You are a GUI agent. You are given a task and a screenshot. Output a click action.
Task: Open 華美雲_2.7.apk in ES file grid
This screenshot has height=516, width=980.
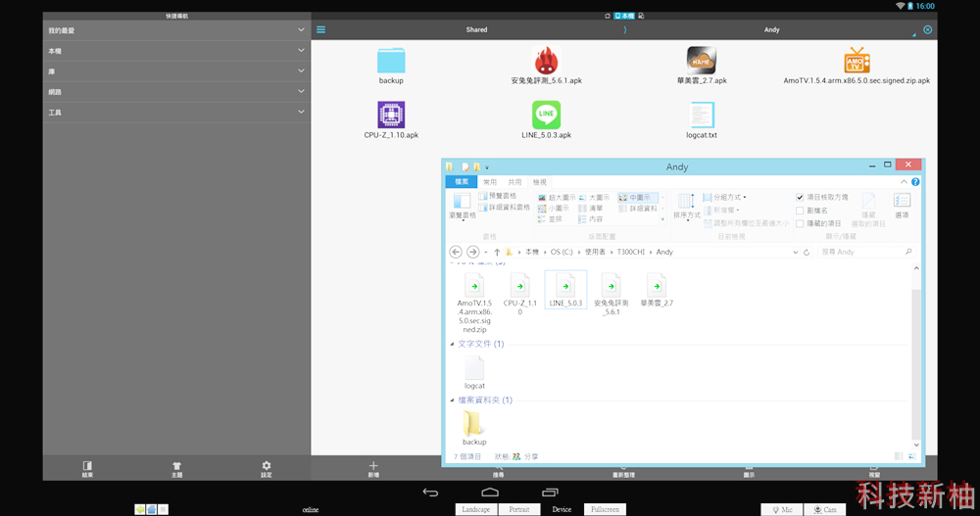[702, 66]
